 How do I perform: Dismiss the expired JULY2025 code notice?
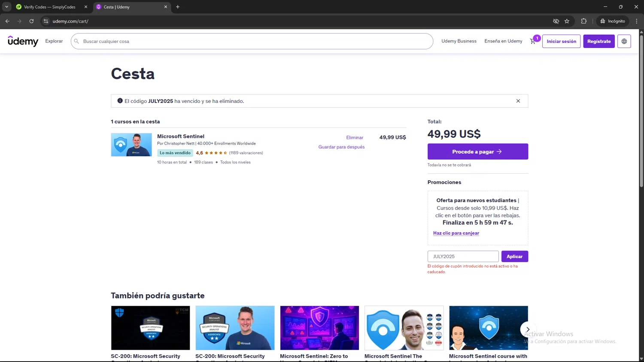(x=518, y=101)
